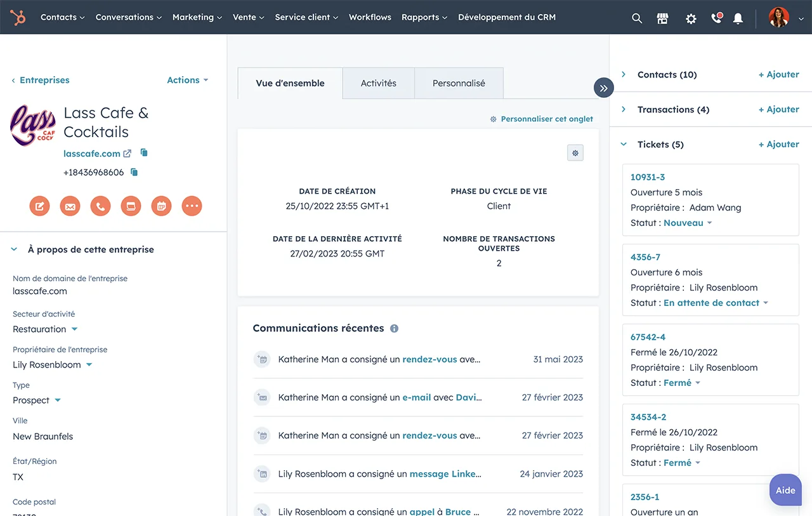Screen dimensions: 812x516
Task: Click the orange email icon button
Action: coord(70,206)
